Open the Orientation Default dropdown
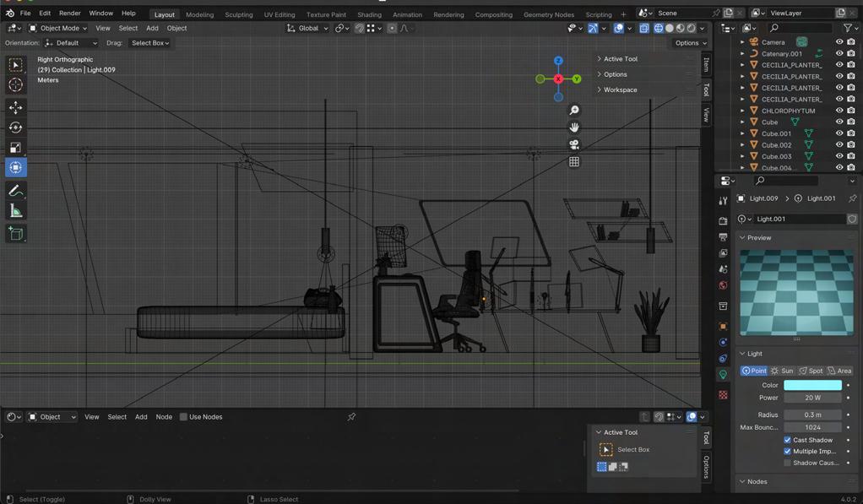 tap(72, 43)
